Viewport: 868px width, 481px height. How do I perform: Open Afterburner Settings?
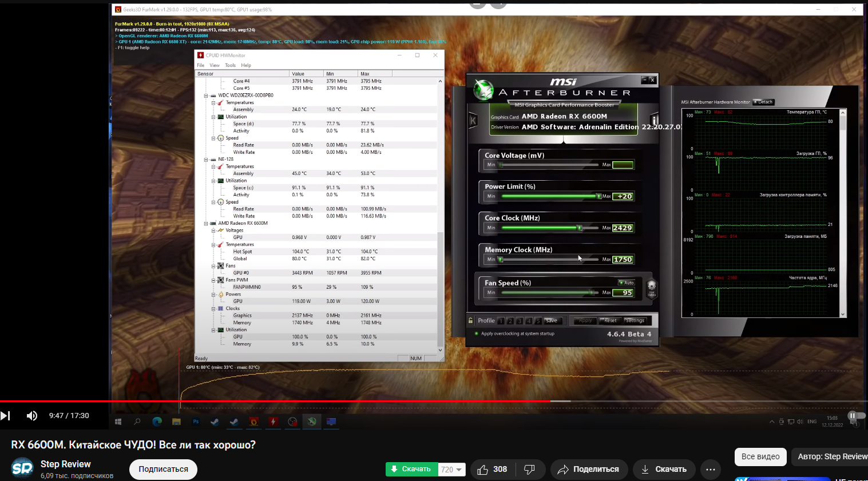pyautogui.click(x=635, y=321)
